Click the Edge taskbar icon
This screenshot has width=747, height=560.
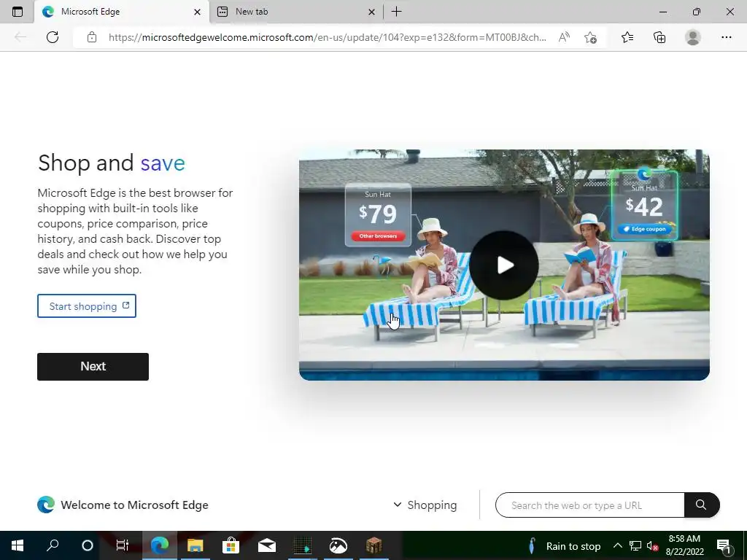point(160,545)
